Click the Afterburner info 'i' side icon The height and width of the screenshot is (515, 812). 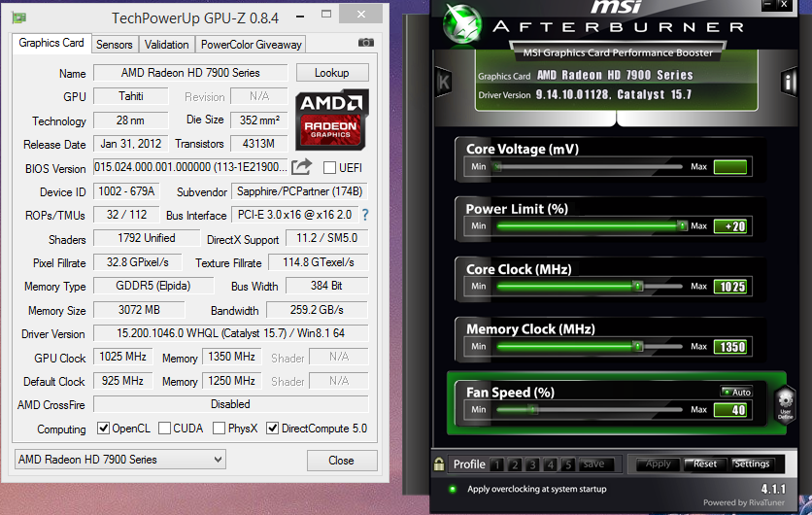[x=788, y=82]
